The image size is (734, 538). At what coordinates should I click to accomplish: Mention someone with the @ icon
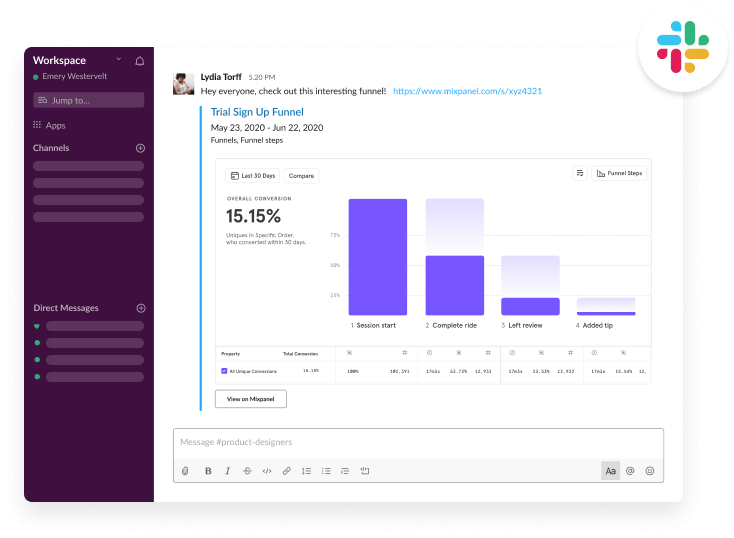click(x=630, y=471)
